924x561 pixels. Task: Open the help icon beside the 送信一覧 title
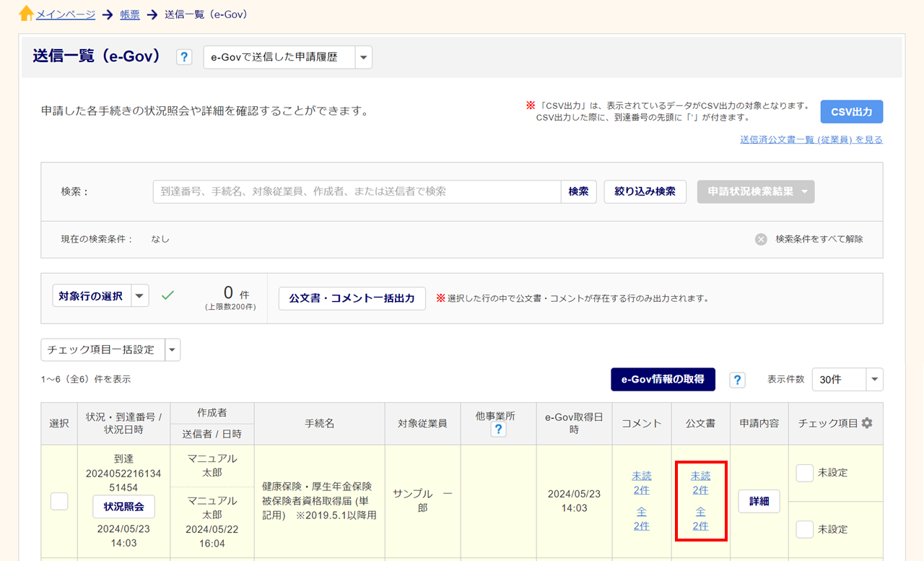[x=184, y=57]
